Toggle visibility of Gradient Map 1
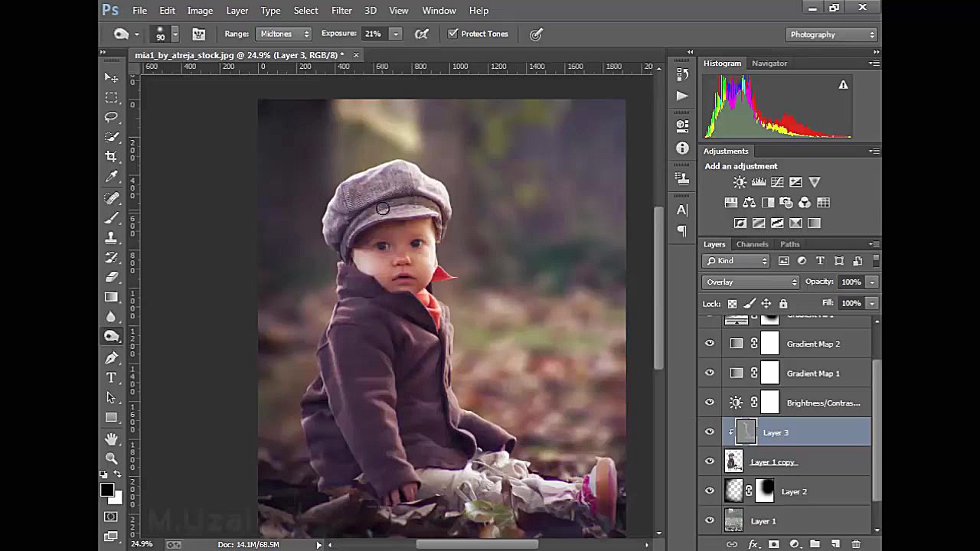The height and width of the screenshot is (551, 980). (x=710, y=373)
